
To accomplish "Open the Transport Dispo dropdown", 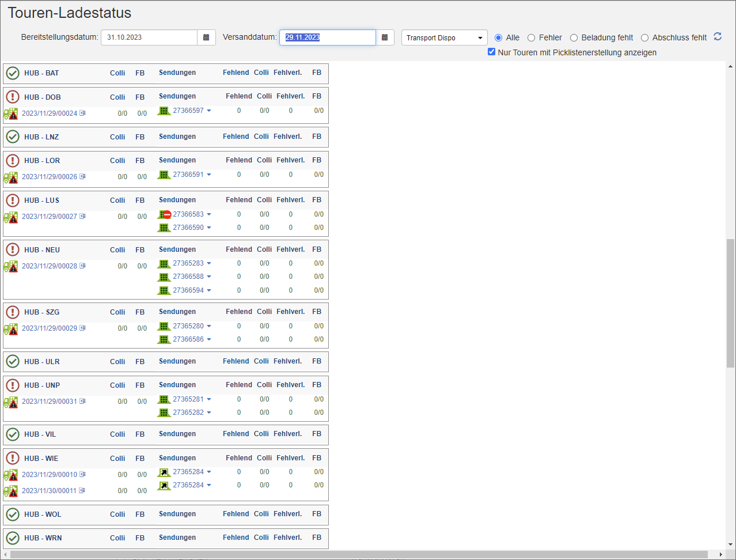I will [444, 37].
